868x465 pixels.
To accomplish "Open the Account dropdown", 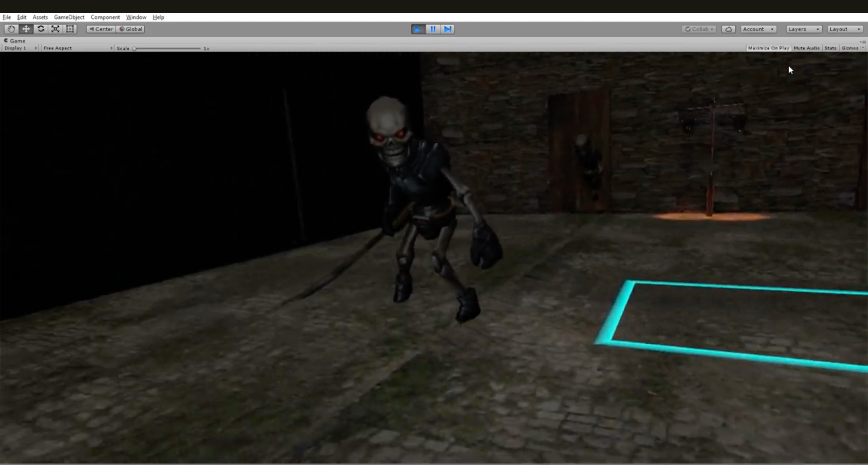I will 758,29.
